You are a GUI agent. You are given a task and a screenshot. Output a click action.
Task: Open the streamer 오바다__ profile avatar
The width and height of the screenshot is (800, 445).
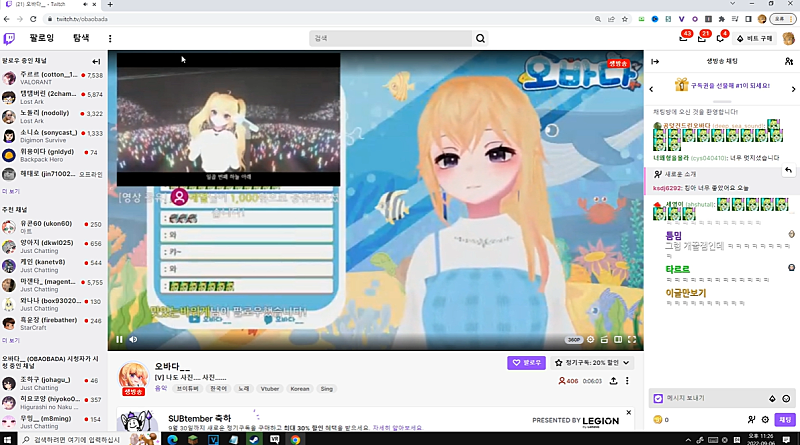(133, 376)
